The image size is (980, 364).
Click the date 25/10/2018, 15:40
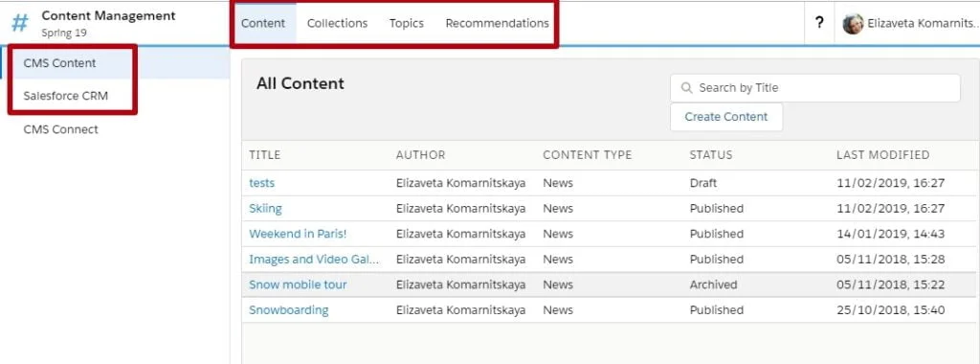coord(891,310)
